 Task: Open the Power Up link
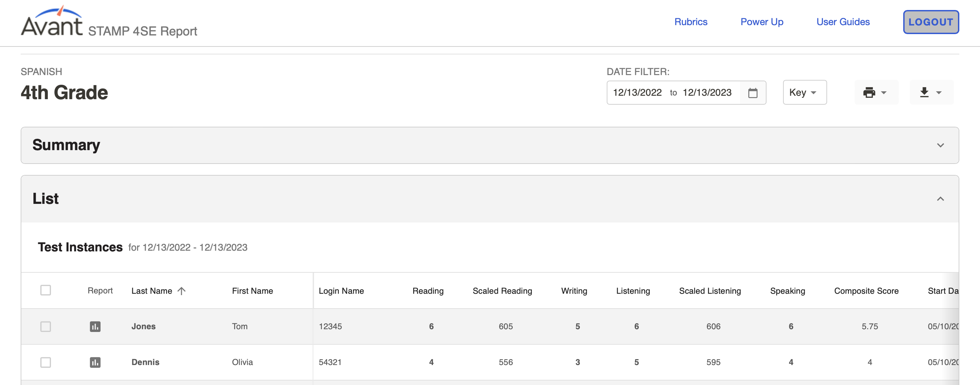(x=762, y=22)
